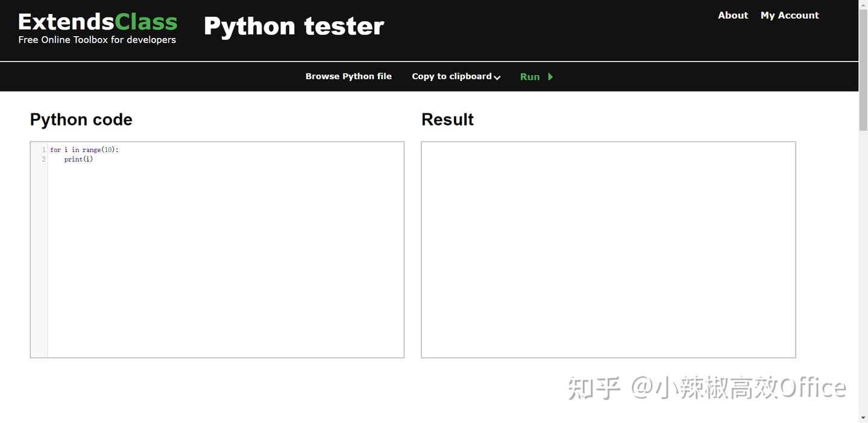This screenshot has height=423, width=868.
Task: Click the green Run play triangle icon
Action: tap(550, 77)
